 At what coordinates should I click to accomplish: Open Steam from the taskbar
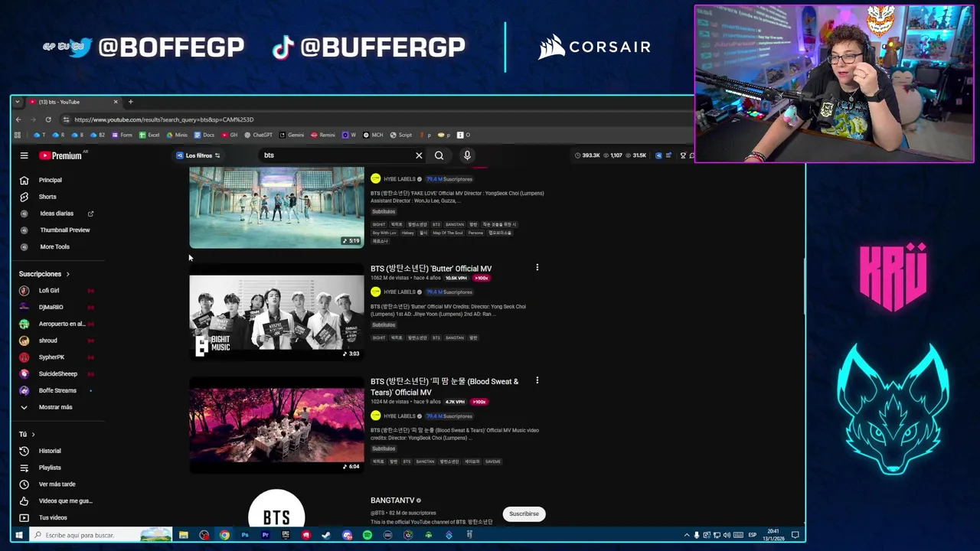(x=326, y=535)
